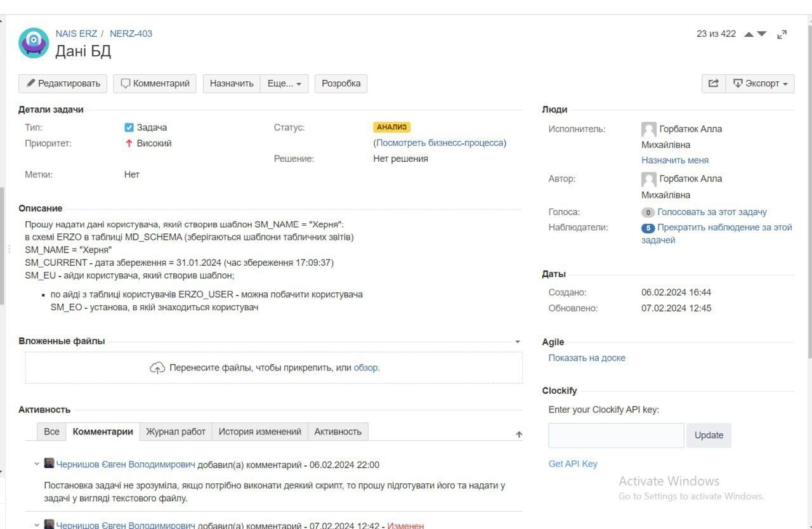Open the Посмотреть бизнесс-процесса link
The width and height of the screenshot is (812, 529).
point(440,143)
